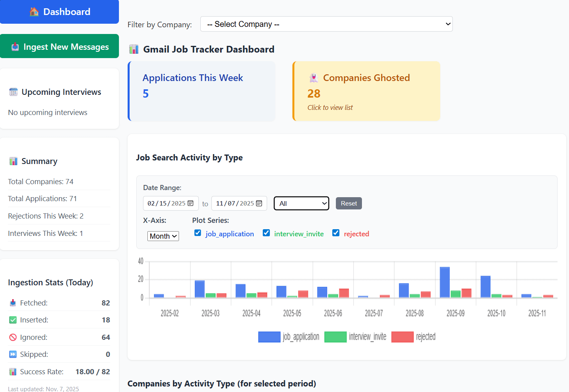569x392 pixels.
Task: Click the Skipped fast-forward icon
Action: pos(13,354)
